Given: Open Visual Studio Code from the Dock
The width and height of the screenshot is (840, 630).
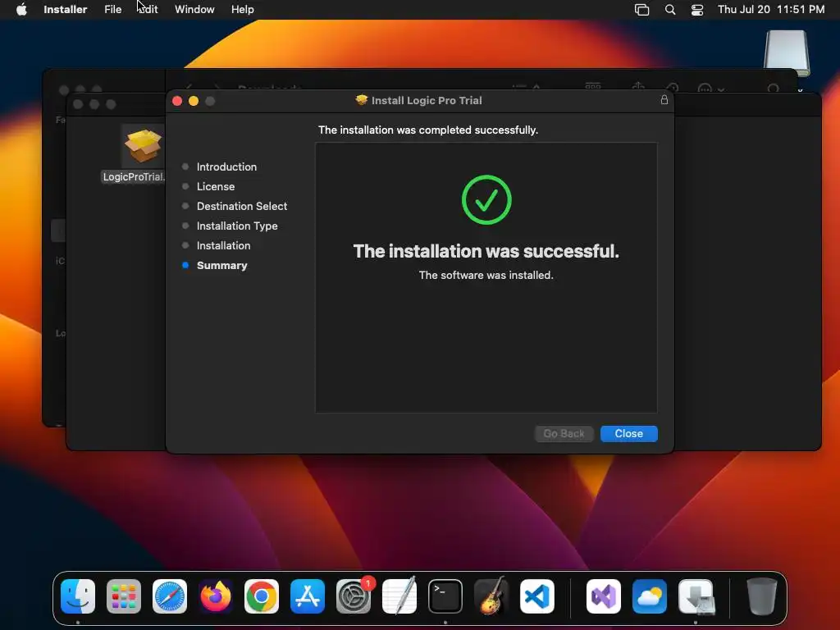Looking at the screenshot, I should pos(537,596).
